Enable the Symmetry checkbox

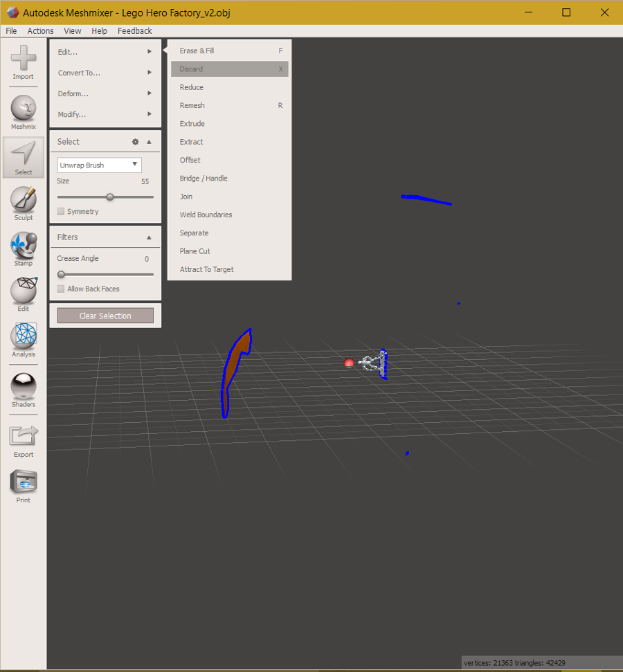tap(61, 211)
